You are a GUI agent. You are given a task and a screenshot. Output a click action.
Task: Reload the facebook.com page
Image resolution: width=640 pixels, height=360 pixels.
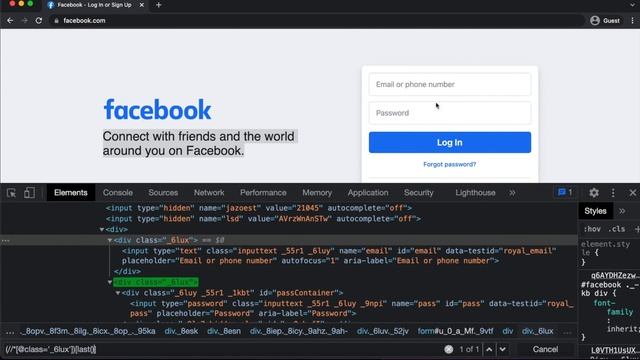click(x=39, y=20)
